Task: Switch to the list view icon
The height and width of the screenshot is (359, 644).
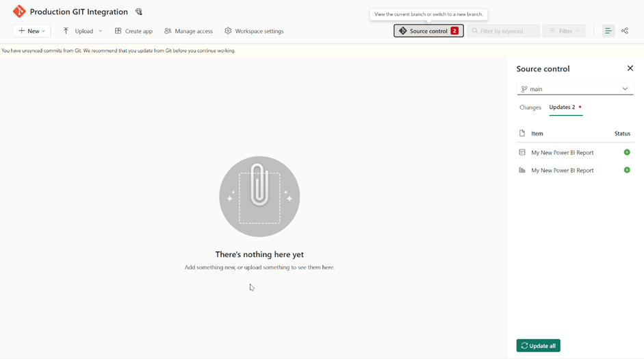Action: (x=608, y=31)
